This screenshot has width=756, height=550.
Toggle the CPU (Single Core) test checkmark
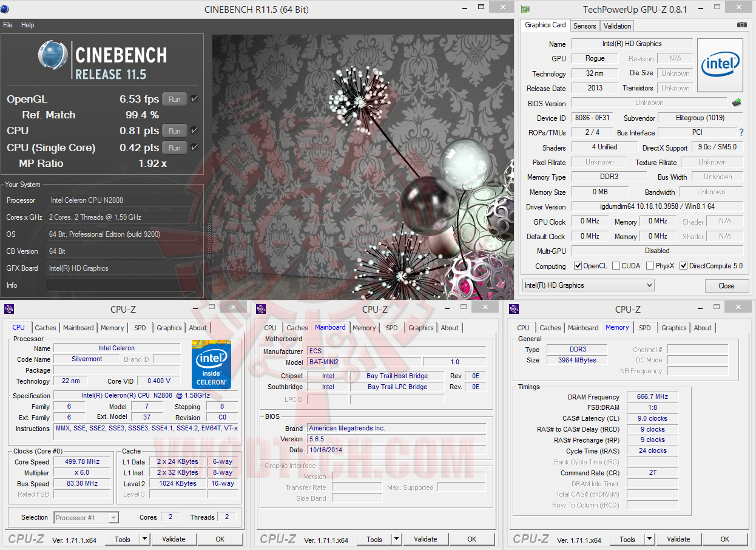194,147
